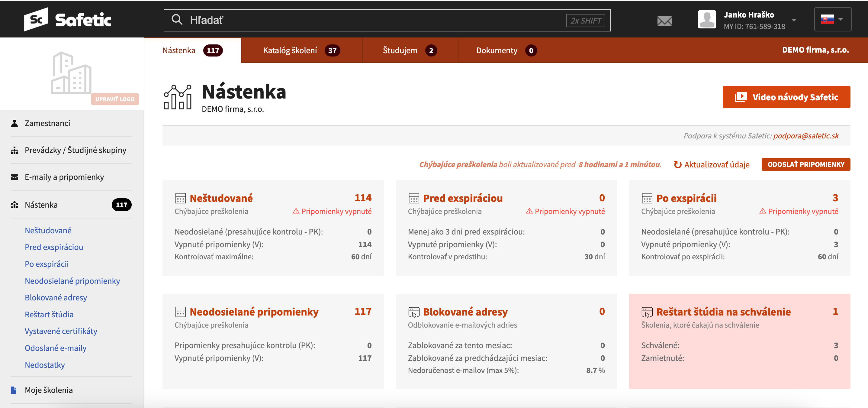Click the Zamestnanci person icon in sidebar
Viewport: 868px width, 408px height.
[x=14, y=123]
